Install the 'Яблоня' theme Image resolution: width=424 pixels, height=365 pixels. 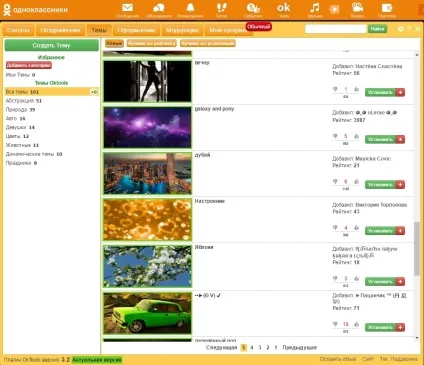point(380,282)
